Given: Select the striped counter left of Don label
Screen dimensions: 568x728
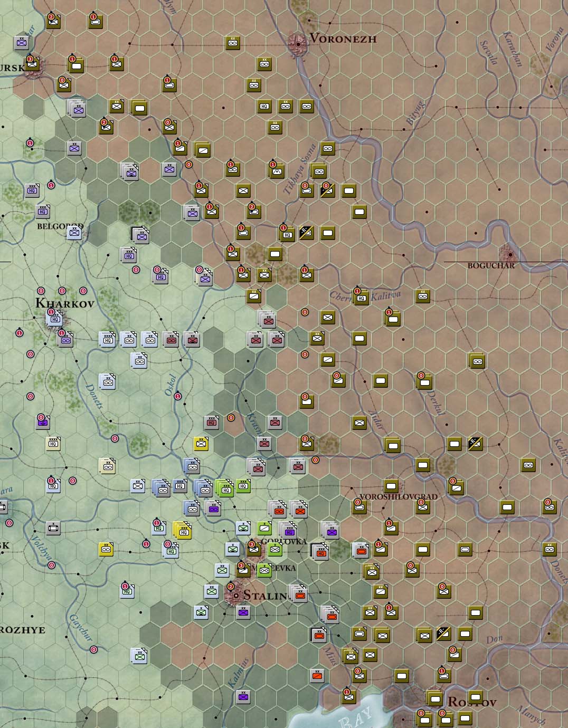Looking at the screenshot, I should tap(443, 634).
